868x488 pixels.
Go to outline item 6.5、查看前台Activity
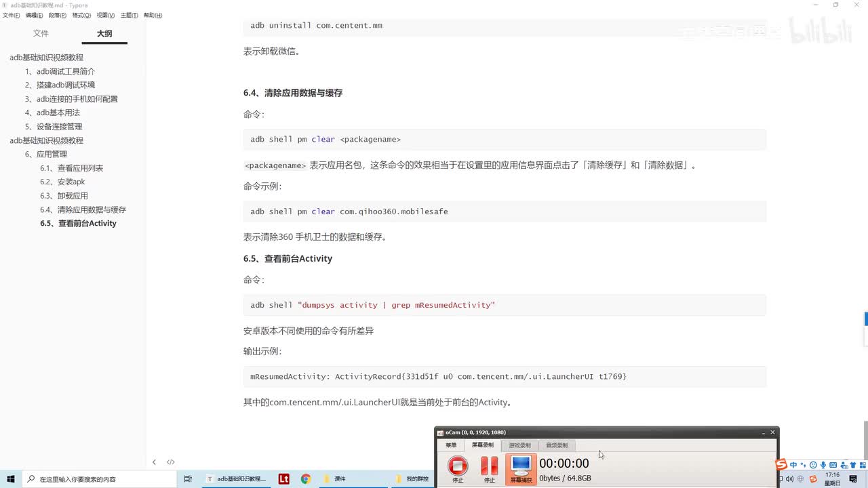[78, 223]
